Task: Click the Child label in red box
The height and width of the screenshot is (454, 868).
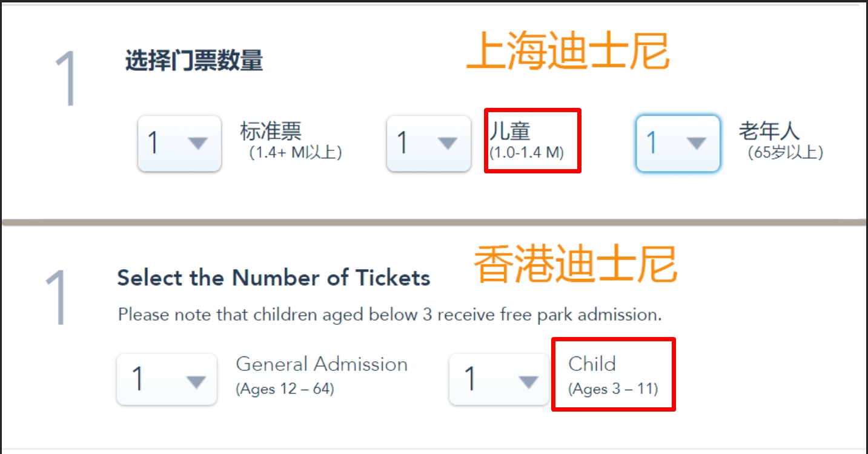Action: [x=592, y=364]
